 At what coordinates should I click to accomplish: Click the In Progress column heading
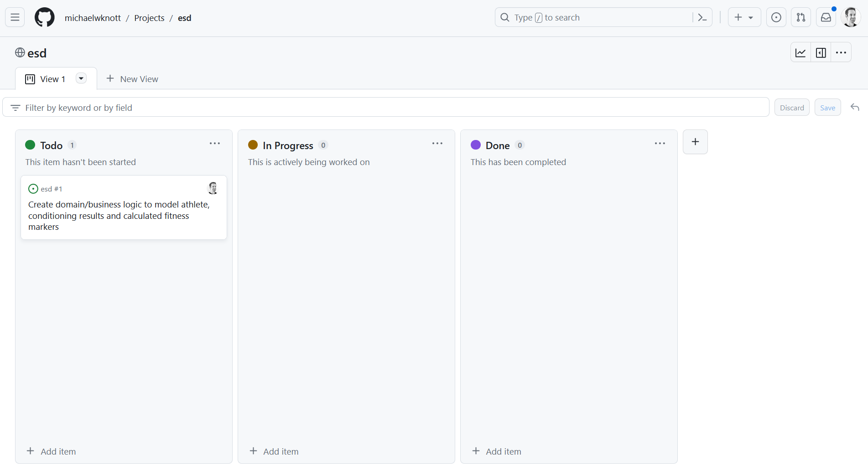[288, 145]
